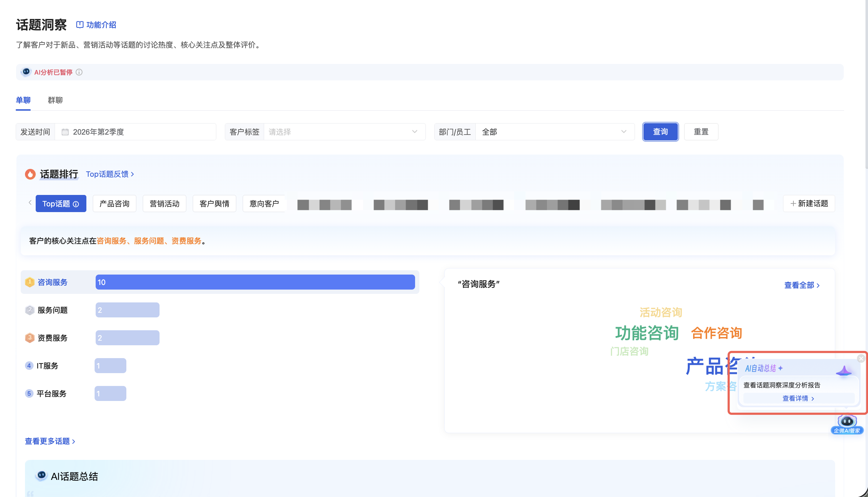Click the 咨询服务 bar showing 10
This screenshot has height=497, width=868.
pos(255,282)
